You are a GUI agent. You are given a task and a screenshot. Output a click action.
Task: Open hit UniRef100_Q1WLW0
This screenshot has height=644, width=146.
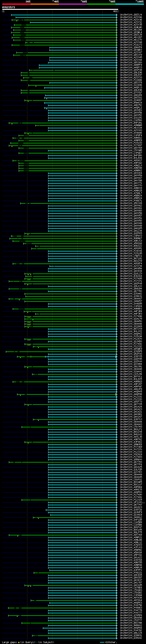[131, 27]
